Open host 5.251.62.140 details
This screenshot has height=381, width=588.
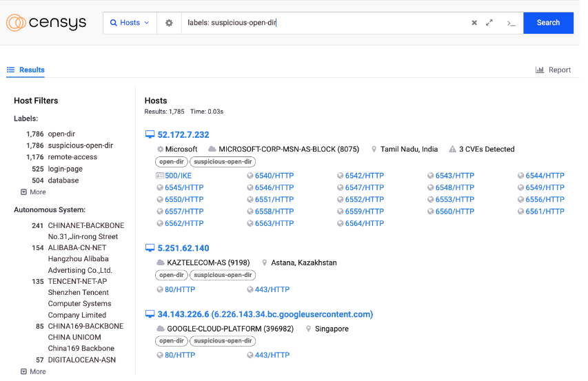click(183, 248)
